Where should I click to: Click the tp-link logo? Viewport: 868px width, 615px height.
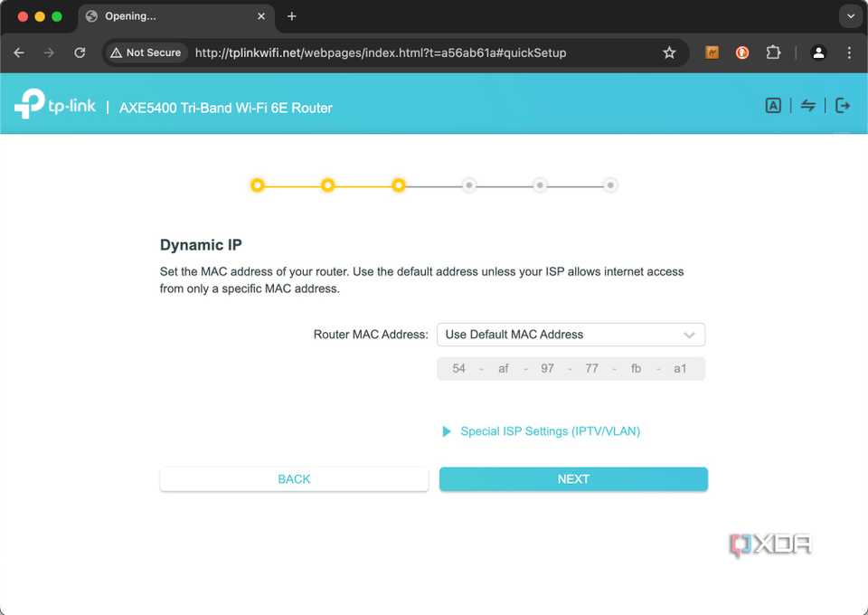(54, 104)
